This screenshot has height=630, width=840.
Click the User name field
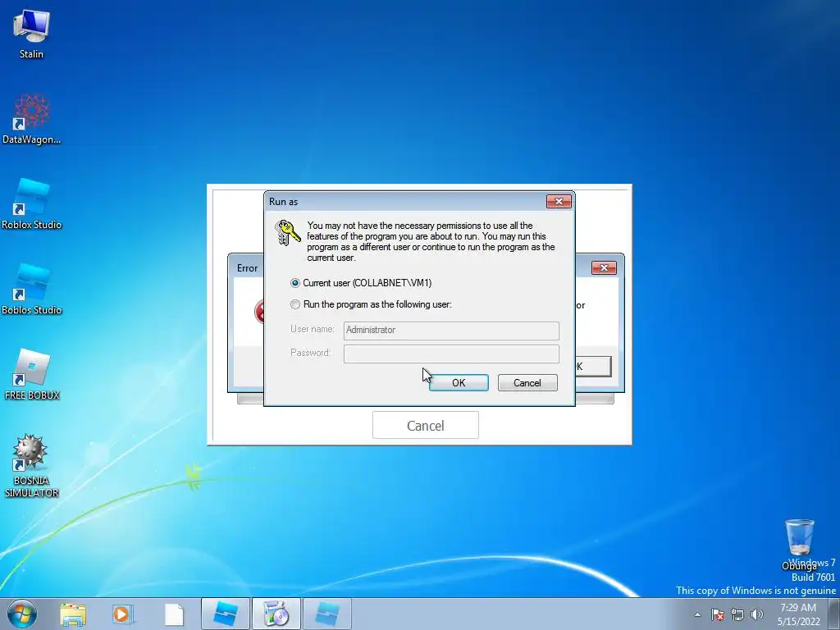[451, 331]
